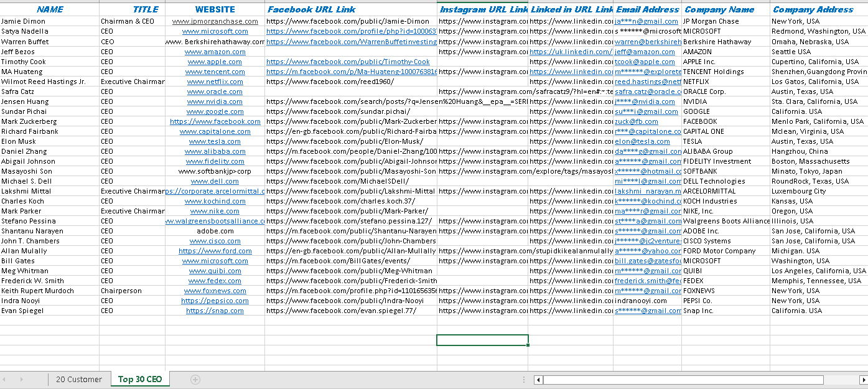Open the www.oracle.com website link
Screen dimensions: 868x389
(215, 91)
